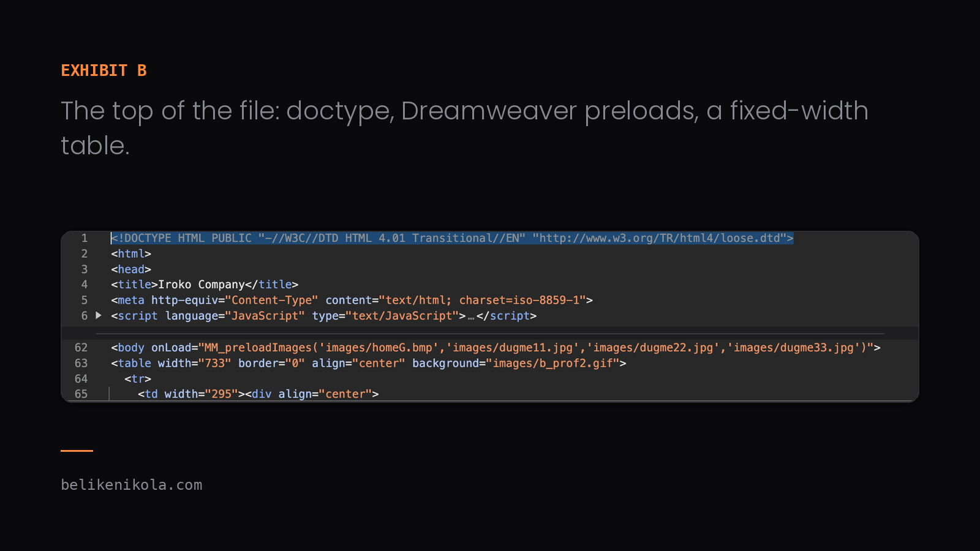Click the meta http-equiv line
The height and width of the screenshot is (551, 980).
tap(352, 300)
